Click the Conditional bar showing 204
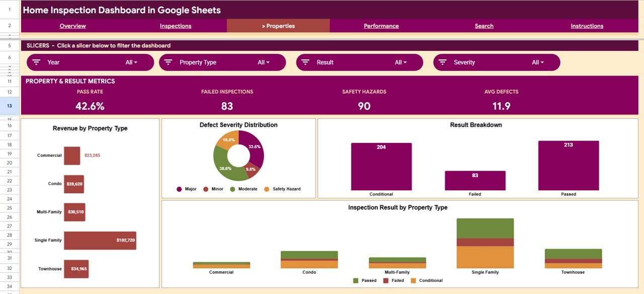644x294 pixels. 381,167
